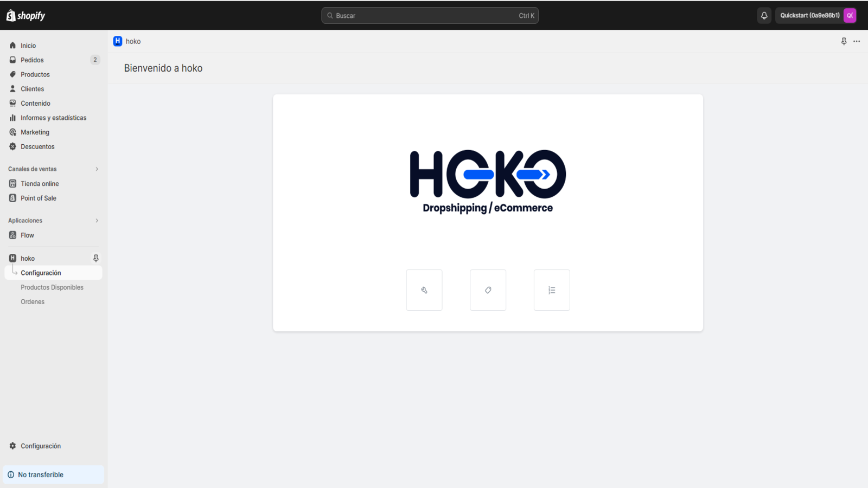Click the wrench settings tile
The width and height of the screenshot is (868, 488).
424,290
